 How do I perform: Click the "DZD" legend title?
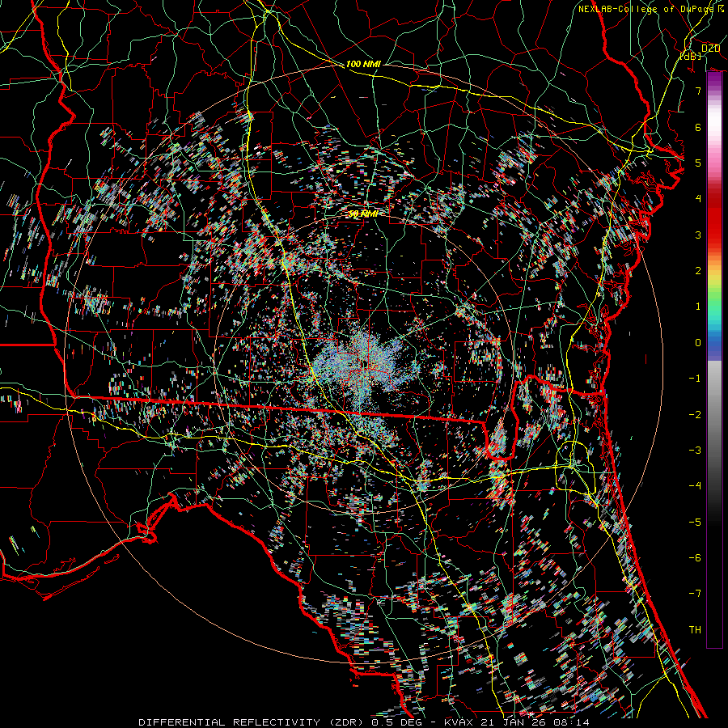(710, 48)
